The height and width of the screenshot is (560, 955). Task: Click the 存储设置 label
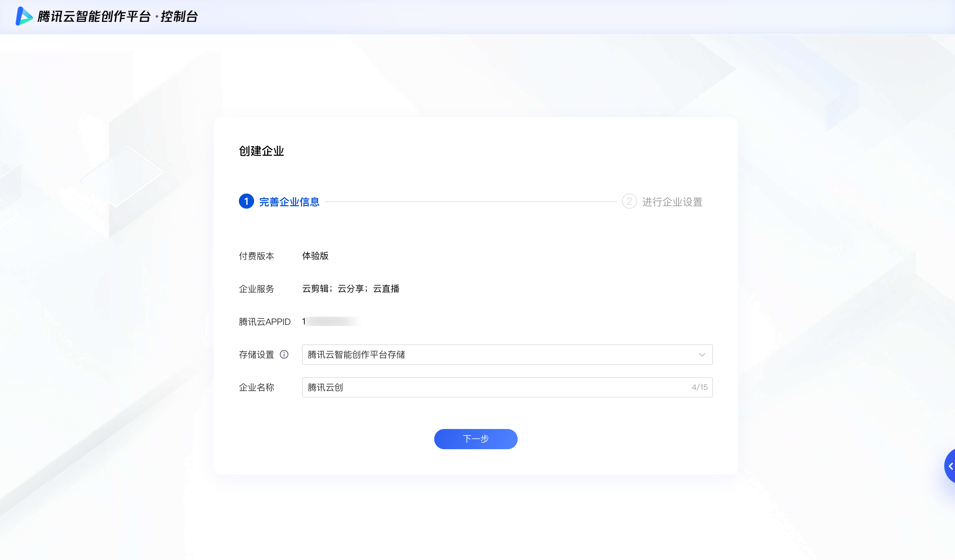(257, 355)
